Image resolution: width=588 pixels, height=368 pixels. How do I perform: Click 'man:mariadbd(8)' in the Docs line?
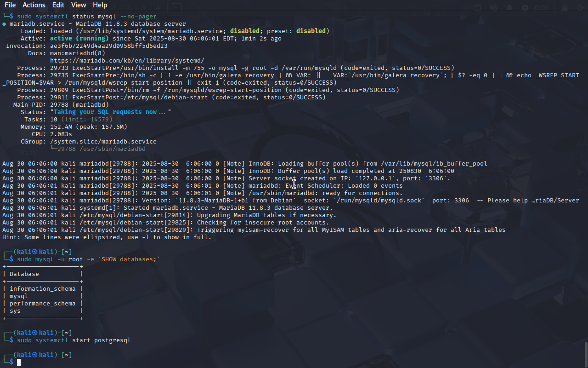click(78, 53)
